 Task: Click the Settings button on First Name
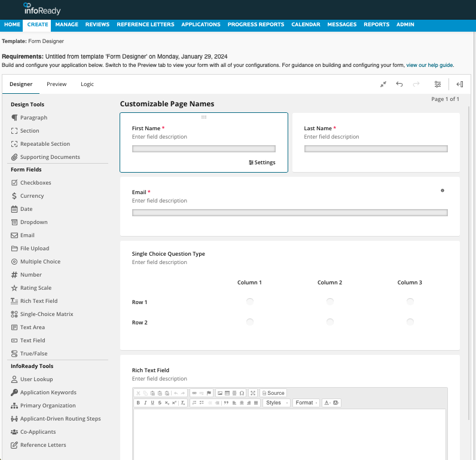262,162
